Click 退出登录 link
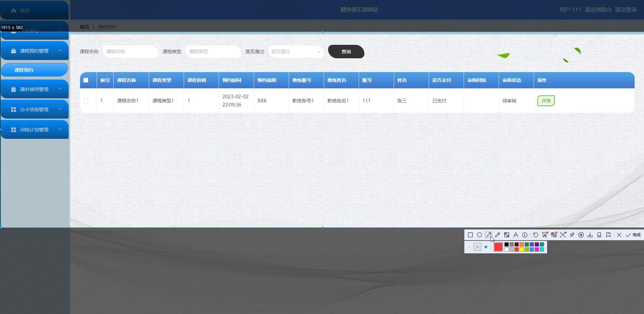644x314 pixels. (626, 10)
